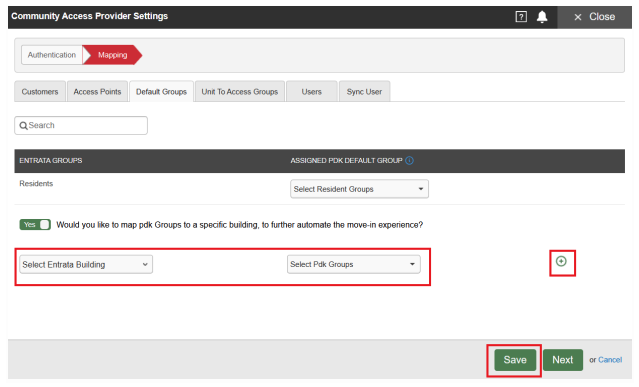This screenshot has width=639, height=387.
Task: Switch to the Sync User tab
Action: (364, 92)
